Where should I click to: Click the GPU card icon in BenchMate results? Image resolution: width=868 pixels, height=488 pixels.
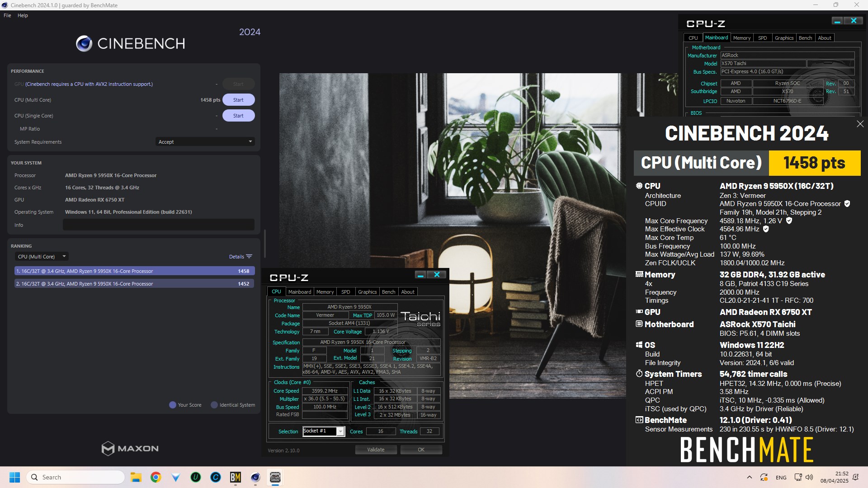[x=639, y=312]
